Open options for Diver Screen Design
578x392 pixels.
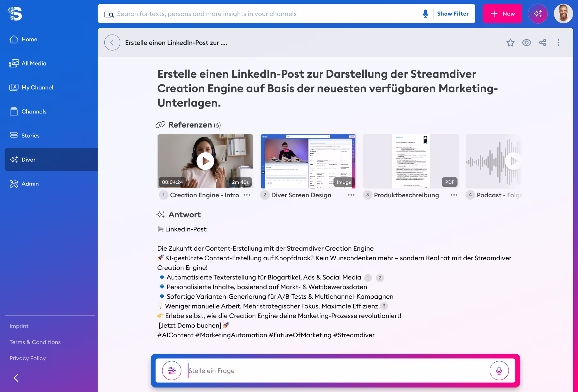click(x=351, y=195)
